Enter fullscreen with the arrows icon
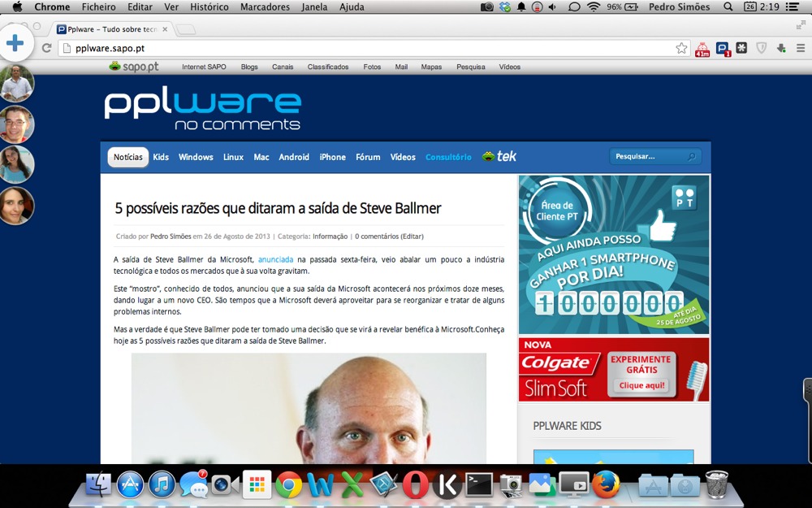The height and width of the screenshot is (508, 812). tap(801, 25)
